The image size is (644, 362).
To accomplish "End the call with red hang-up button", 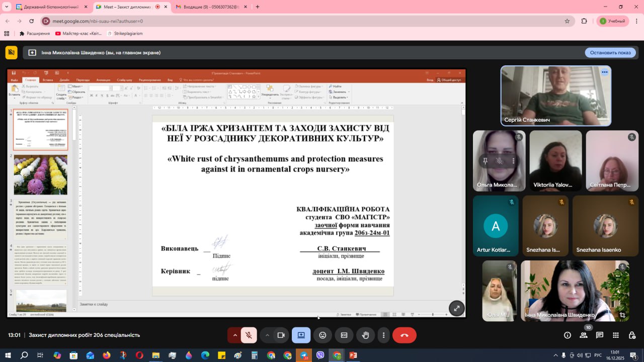I will click(404, 335).
